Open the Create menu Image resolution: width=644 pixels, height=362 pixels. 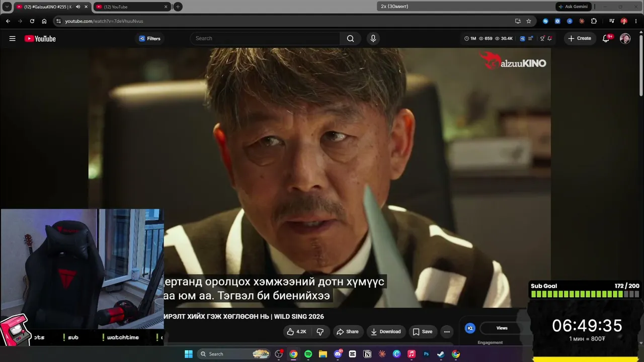click(x=580, y=39)
